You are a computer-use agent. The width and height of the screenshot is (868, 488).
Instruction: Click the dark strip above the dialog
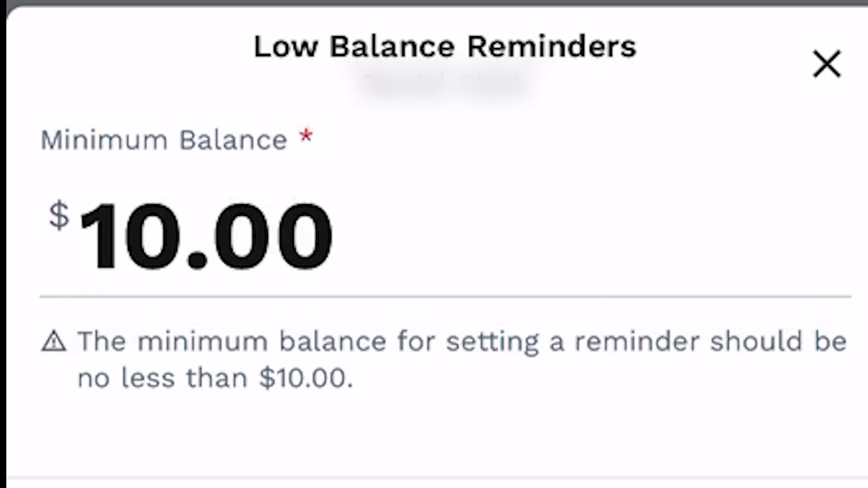(434, 2)
